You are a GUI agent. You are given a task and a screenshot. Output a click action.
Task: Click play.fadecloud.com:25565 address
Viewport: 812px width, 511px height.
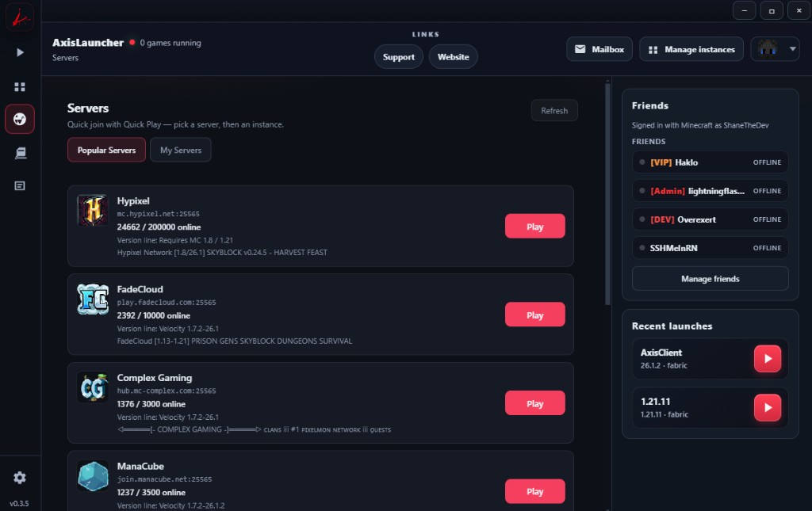pos(167,302)
